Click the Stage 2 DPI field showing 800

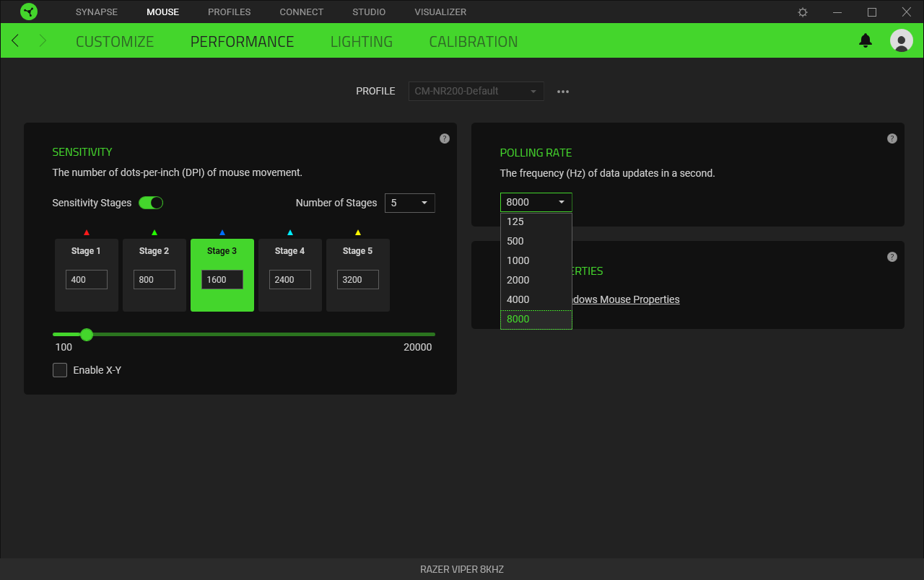[154, 279]
